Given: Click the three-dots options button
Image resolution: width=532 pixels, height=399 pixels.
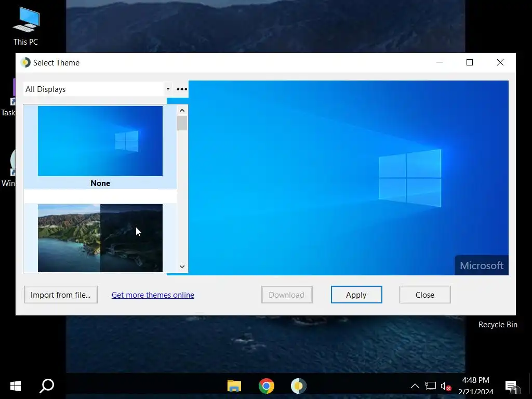Looking at the screenshot, I should coord(182,89).
